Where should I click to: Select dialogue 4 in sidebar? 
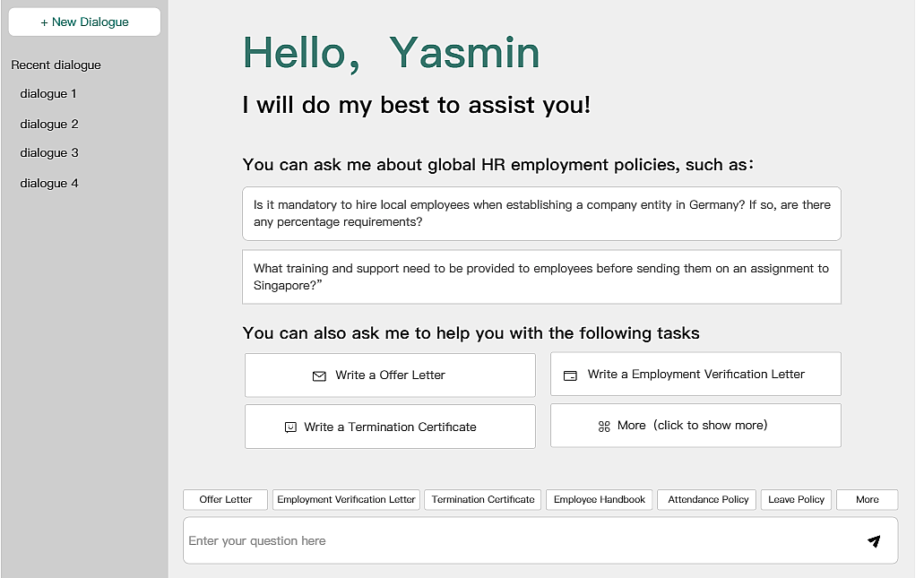(x=49, y=184)
